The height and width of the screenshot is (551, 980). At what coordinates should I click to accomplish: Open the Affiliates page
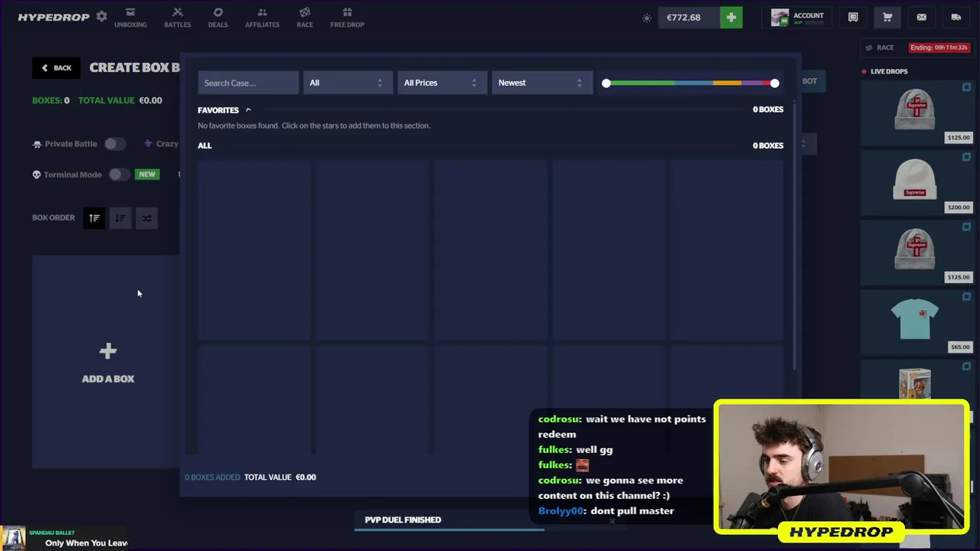point(262,17)
